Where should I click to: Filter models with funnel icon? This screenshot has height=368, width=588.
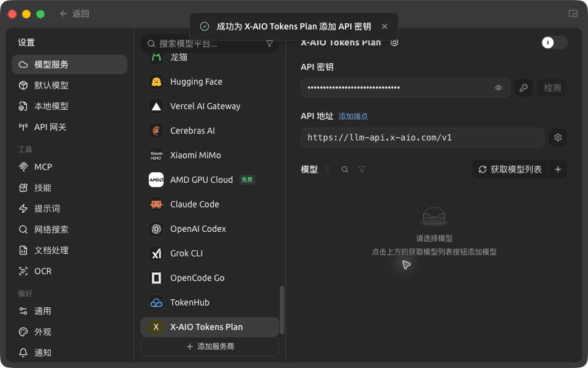coord(362,169)
